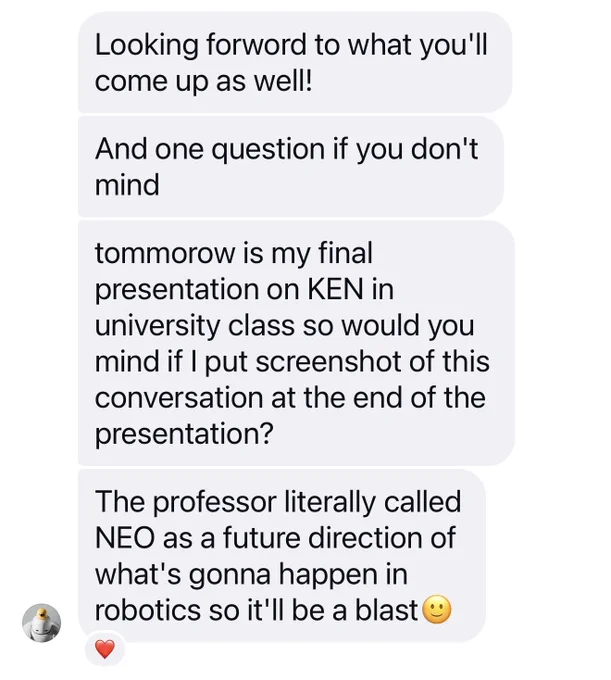The image size is (611, 680).
Task: Tap the red heart reaction badge
Action: click(105, 649)
